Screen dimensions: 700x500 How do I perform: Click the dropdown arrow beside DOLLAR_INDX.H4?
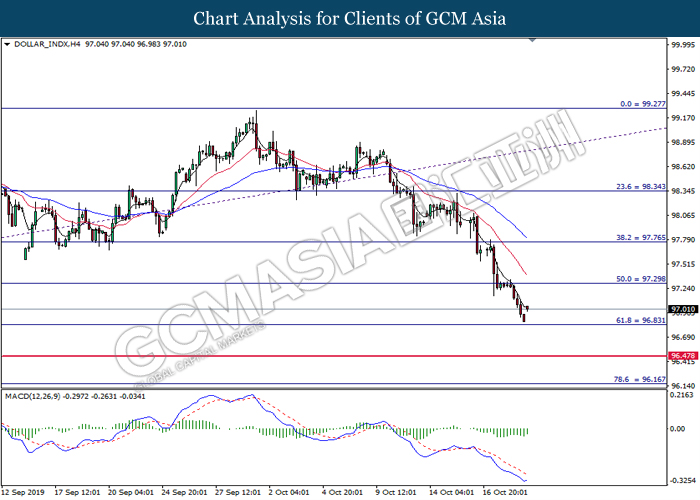tap(8, 45)
